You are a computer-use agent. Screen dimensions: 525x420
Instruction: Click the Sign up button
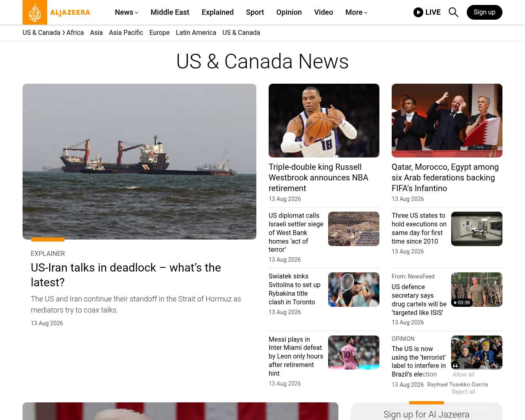[484, 12]
